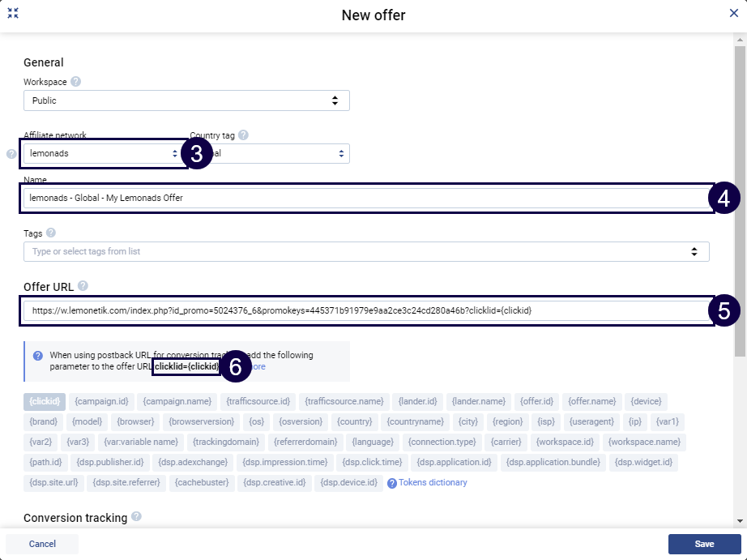Open the Workspace dropdown showing Public

[186, 100]
